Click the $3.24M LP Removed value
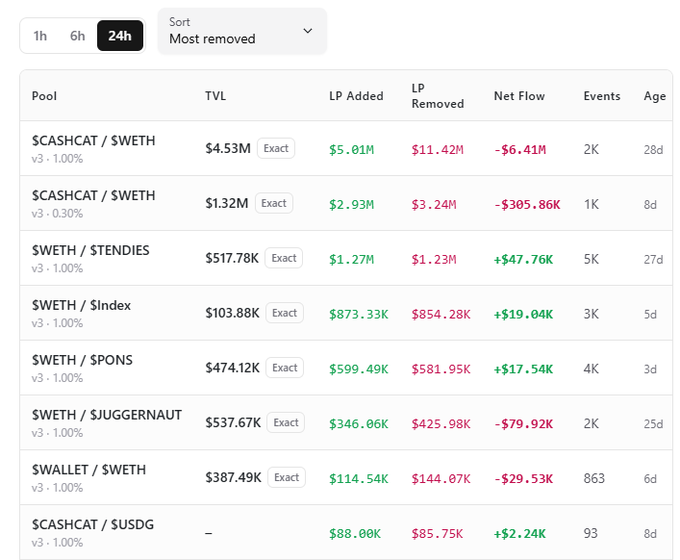Image resolution: width=680 pixels, height=560 pixels. coord(434,204)
